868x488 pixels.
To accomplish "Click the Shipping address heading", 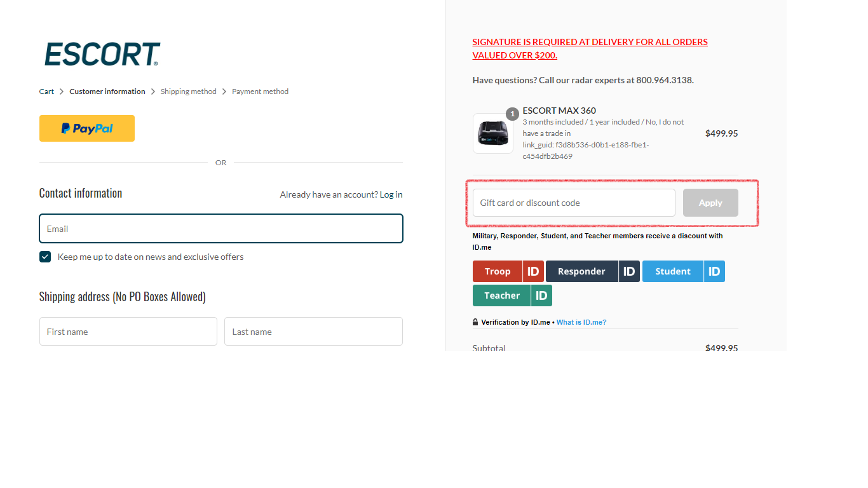I will click(x=123, y=297).
